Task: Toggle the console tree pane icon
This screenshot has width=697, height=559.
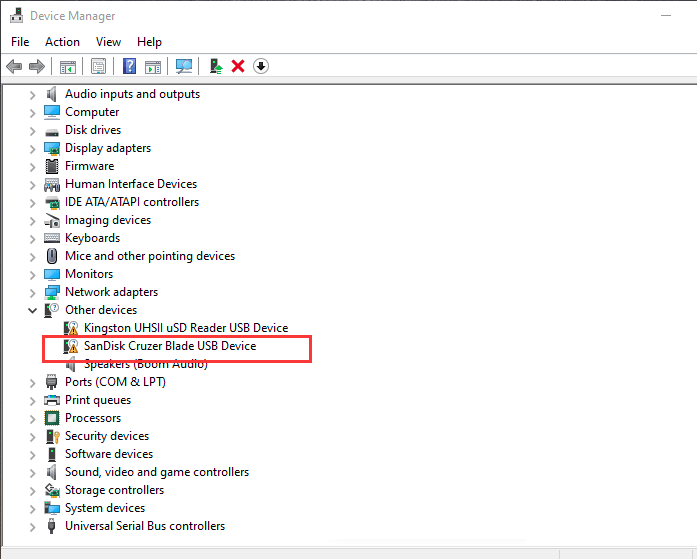Action: coord(68,67)
